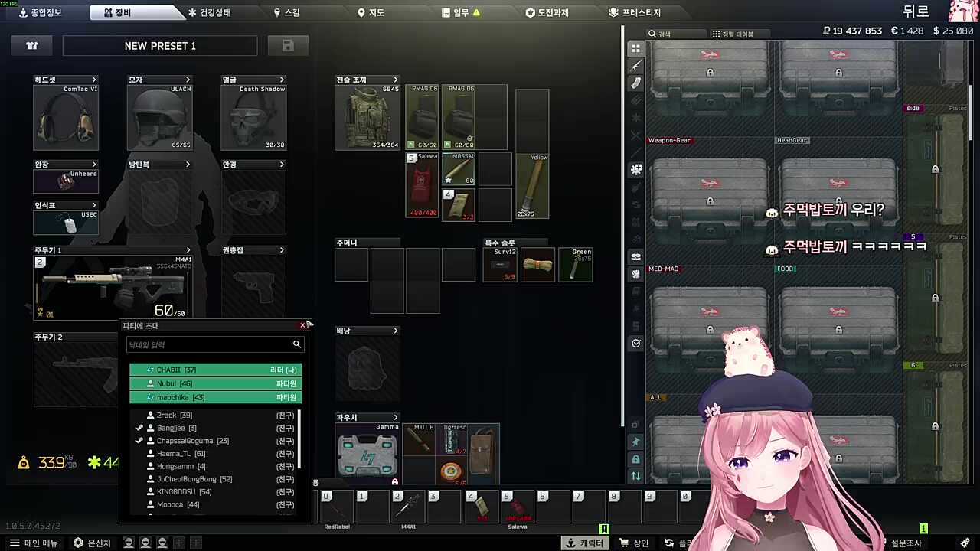Open the preset outfit hanger icon
Image resolution: width=980 pixels, height=551 pixels.
pos(32,46)
